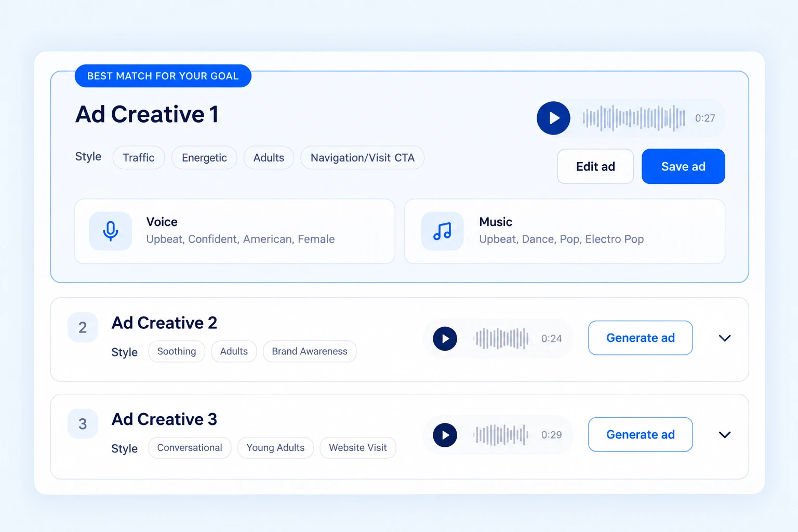Viewport: 798px width, 532px height.
Task: Click the Ad Creative 2 title
Action: tap(164, 323)
